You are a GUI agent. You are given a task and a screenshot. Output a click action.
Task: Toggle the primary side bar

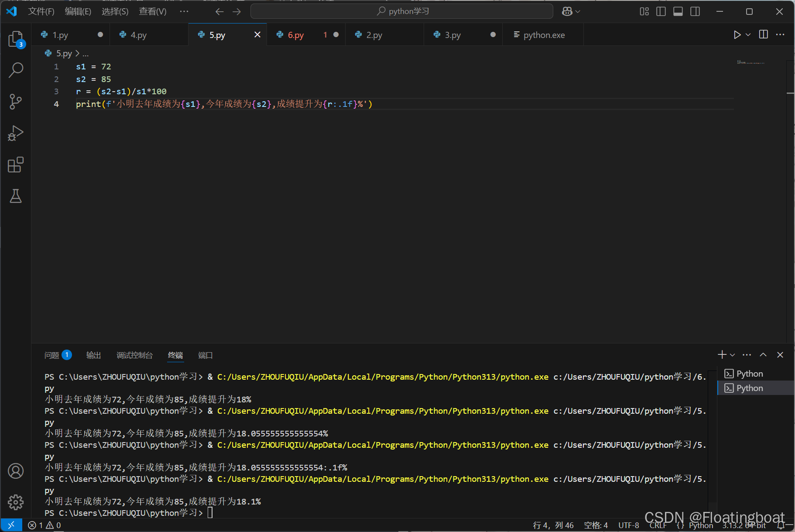click(x=661, y=11)
